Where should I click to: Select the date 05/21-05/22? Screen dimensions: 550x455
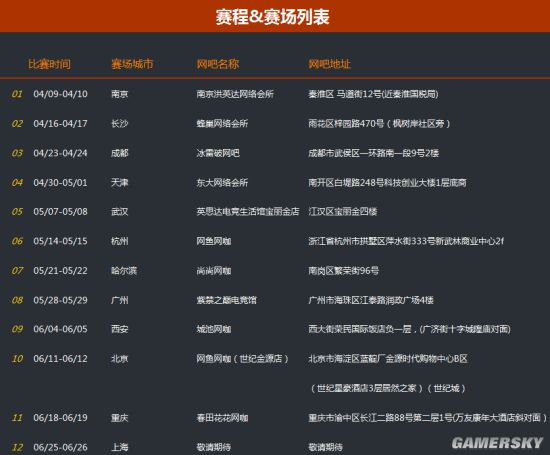coord(60,270)
